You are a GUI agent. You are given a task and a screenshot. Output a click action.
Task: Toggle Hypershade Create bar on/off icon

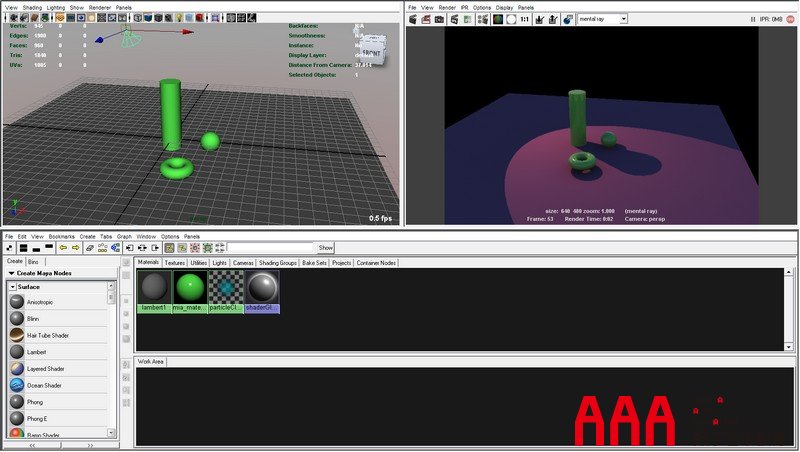(x=9, y=248)
